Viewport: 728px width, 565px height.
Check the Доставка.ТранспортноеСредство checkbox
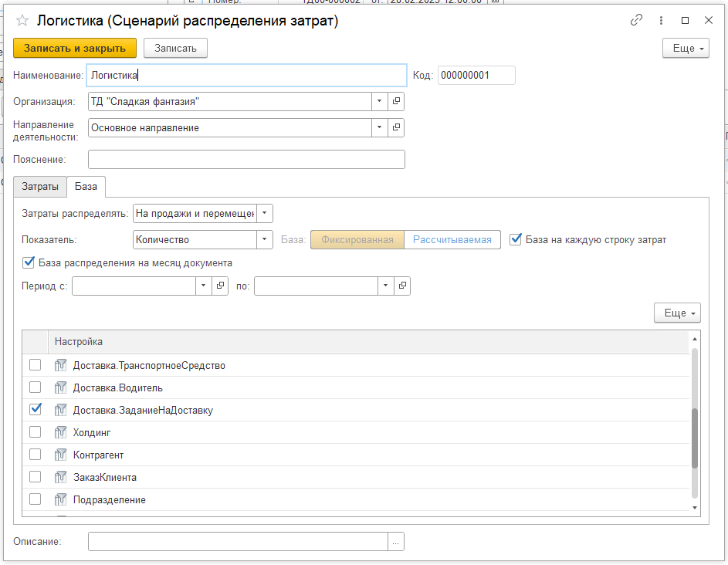[35, 365]
